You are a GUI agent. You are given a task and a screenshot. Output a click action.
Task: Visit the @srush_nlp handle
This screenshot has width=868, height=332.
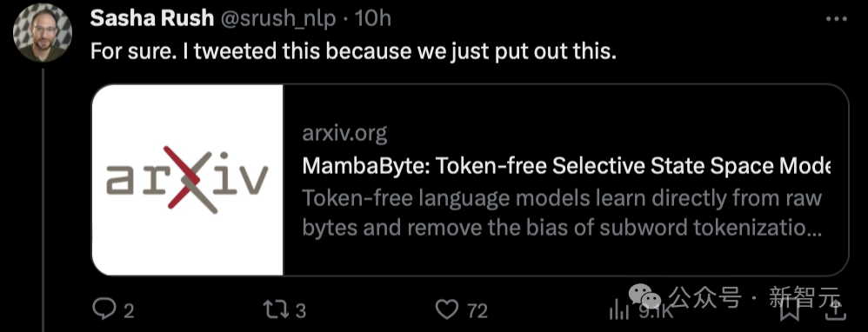(x=278, y=19)
